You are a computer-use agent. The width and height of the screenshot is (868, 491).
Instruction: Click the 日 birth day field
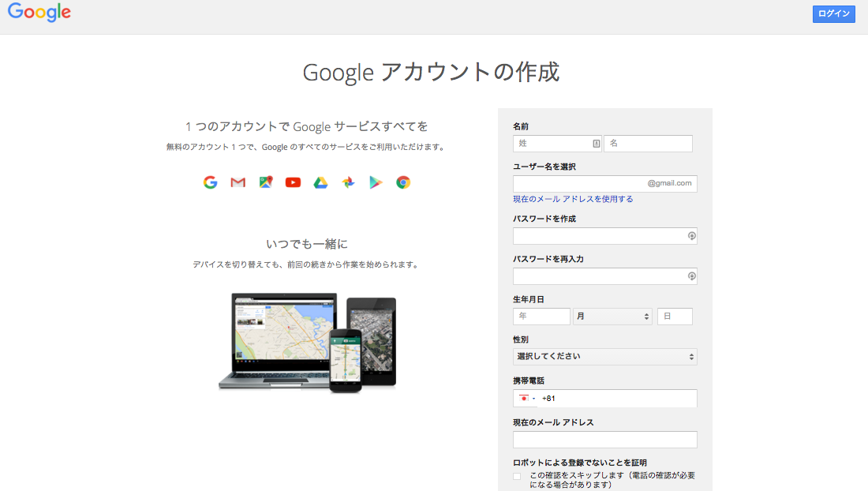[675, 316]
